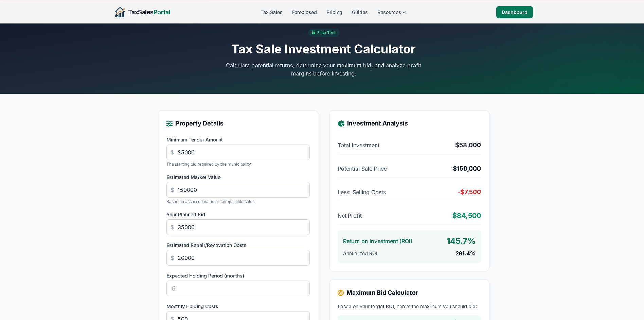The image size is (644, 320).
Task: Click the dollar icon in Estimated Market Value field
Action: click(172, 190)
